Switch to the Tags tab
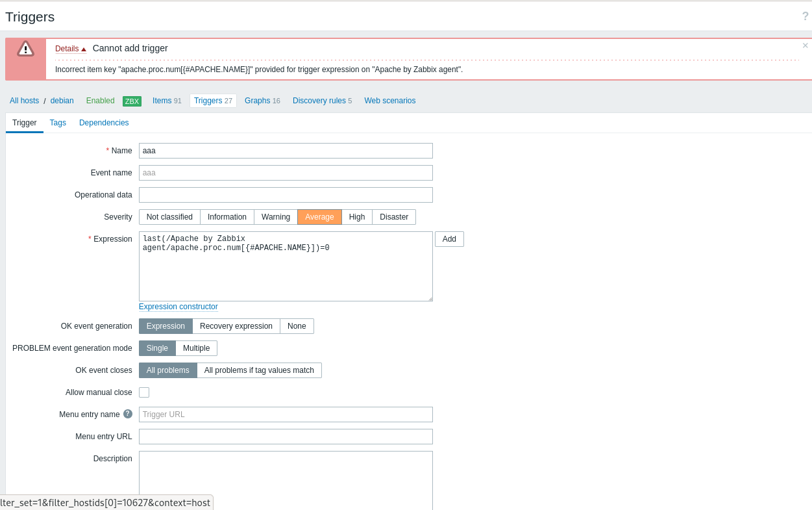This screenshot has width=812, height=510. click(58, 123)
